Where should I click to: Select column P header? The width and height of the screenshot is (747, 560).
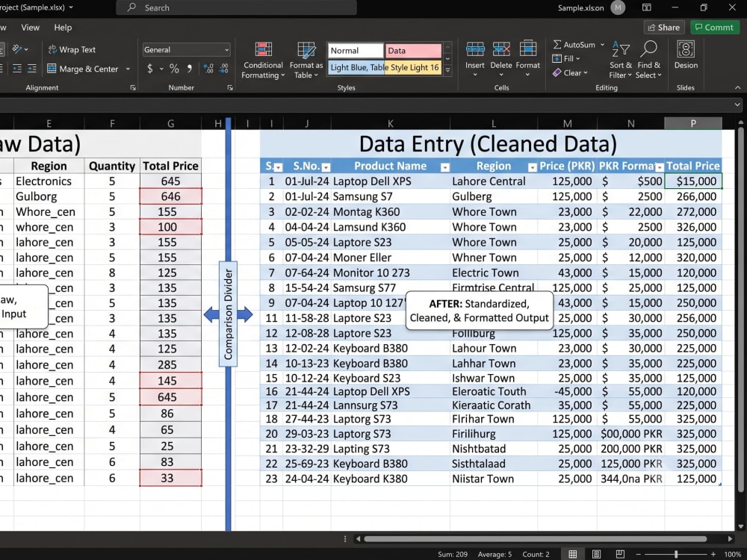[692, 123]
